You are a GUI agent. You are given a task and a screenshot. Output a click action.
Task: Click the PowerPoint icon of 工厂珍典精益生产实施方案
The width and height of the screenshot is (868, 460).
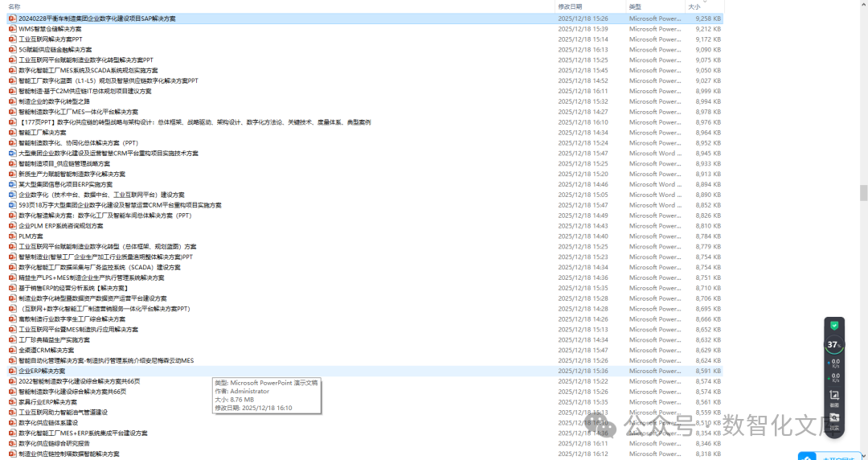pyautogui.click(x=13, y=339)
